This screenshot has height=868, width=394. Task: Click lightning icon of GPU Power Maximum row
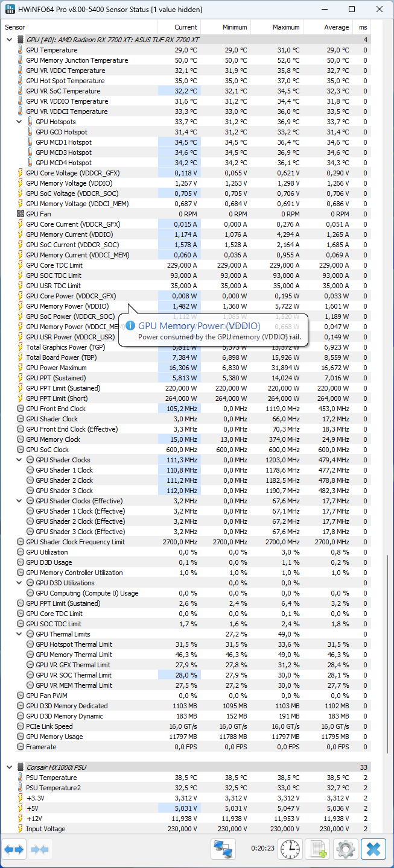(21, 368)
